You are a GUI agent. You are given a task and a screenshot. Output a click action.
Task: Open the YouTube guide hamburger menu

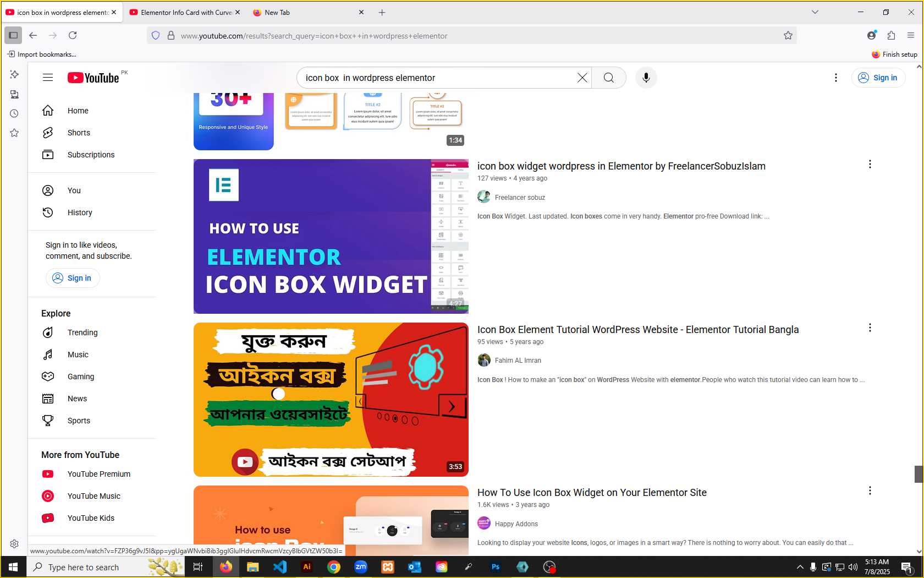click(48, 78)
